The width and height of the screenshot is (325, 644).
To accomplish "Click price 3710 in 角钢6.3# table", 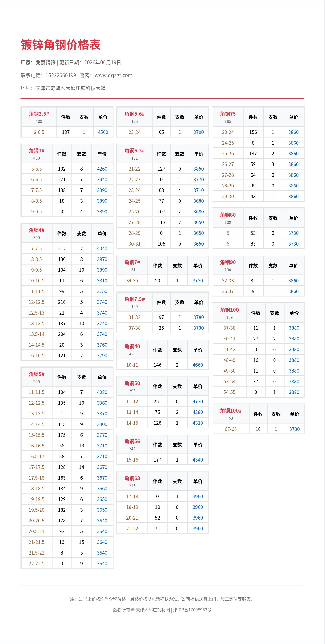I will (x=199, y=191).
